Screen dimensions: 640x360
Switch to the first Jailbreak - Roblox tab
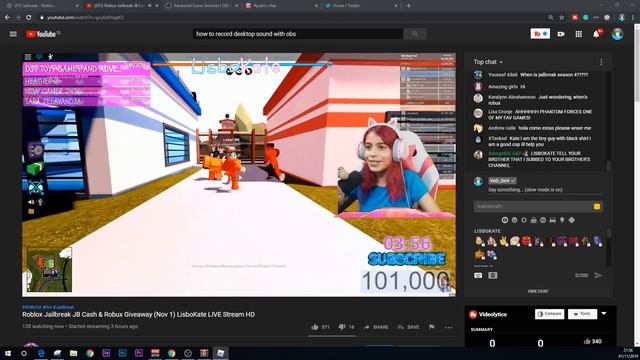click(x=43, y=6)
